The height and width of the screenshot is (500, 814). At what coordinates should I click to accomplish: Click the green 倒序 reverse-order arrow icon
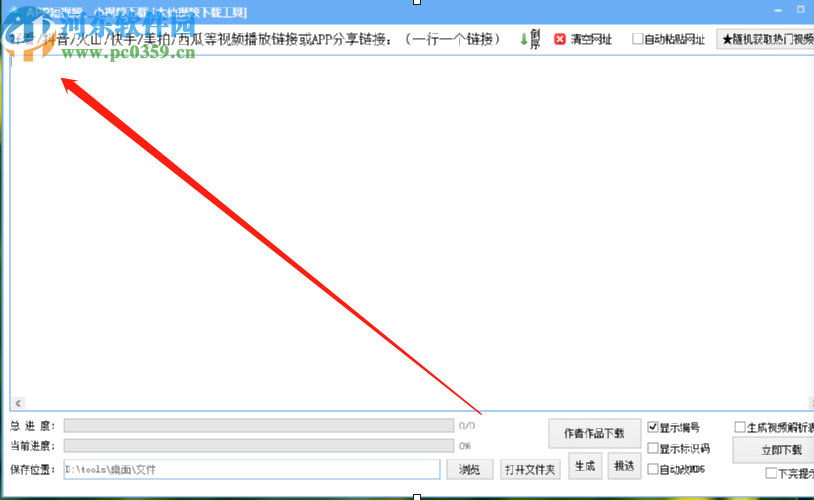[523, 39]
